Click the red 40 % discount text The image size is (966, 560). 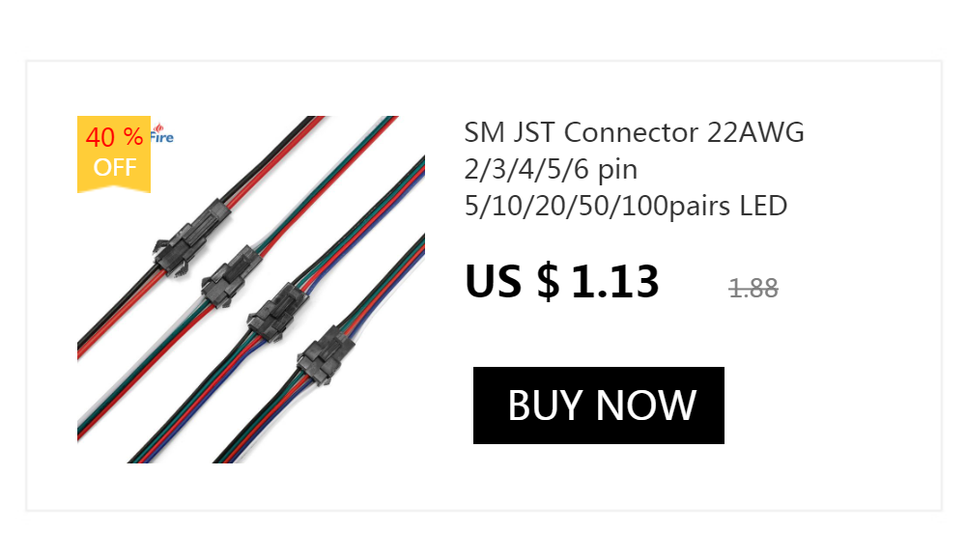point(114,137)
